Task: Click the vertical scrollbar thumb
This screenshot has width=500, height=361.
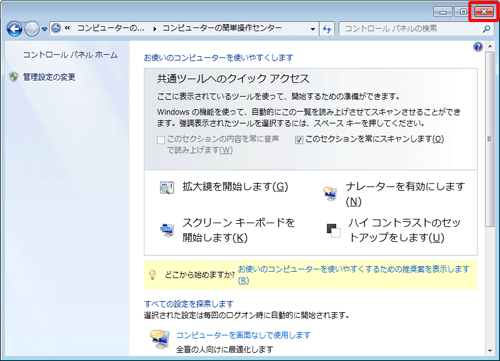Action: tap(490, 139)
